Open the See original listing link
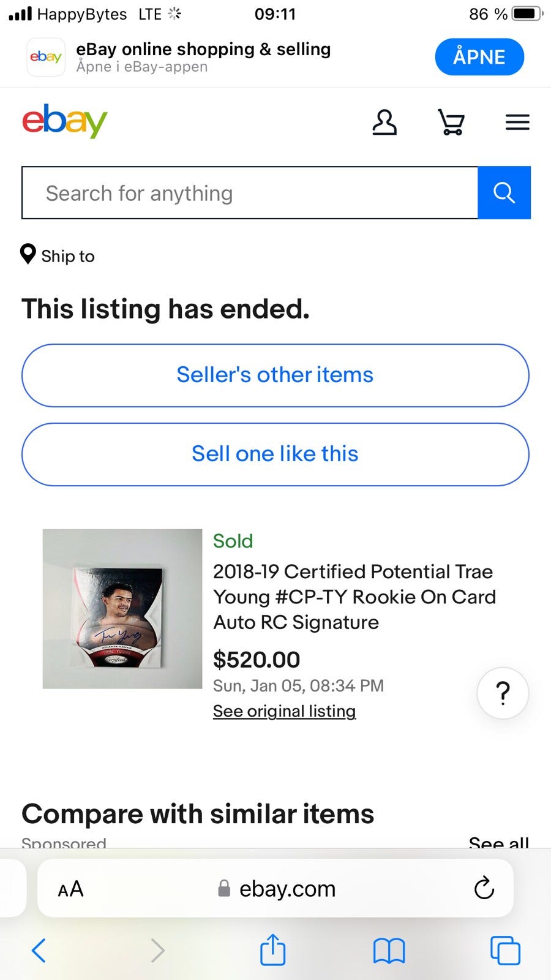 (x=284, y=711)
